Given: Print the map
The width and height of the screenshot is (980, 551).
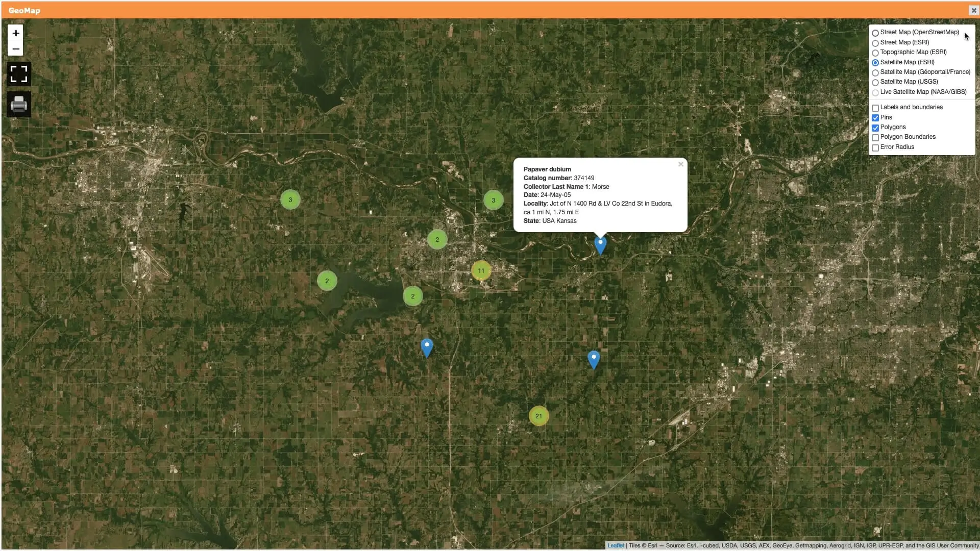Looking at the screenshot, I should tap(19, 105).
